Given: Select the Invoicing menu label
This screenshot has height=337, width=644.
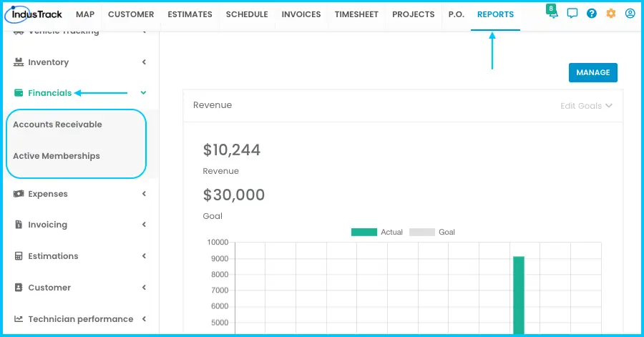Looking at the screenshot, I should click(48, 225).
